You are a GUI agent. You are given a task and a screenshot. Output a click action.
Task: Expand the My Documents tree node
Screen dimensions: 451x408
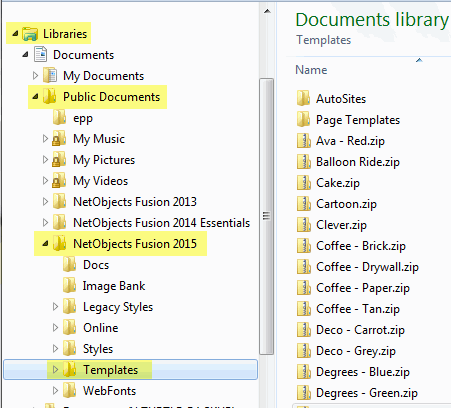tap(35, 76)
